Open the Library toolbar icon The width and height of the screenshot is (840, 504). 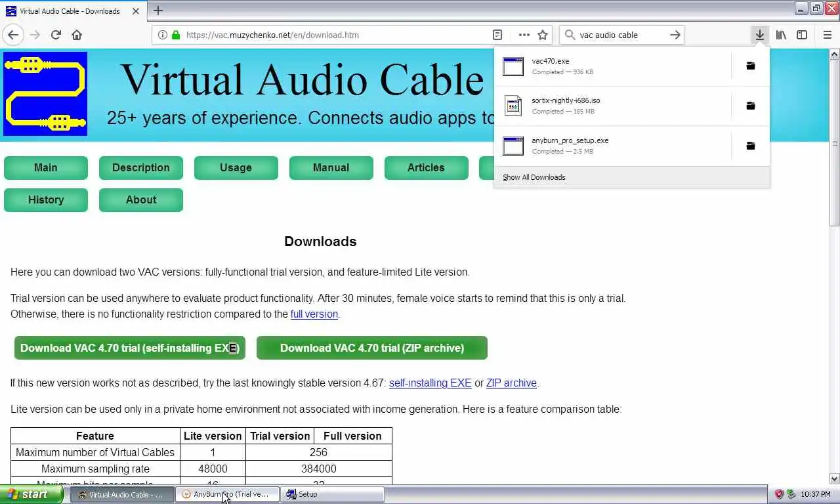click(781, 35)
